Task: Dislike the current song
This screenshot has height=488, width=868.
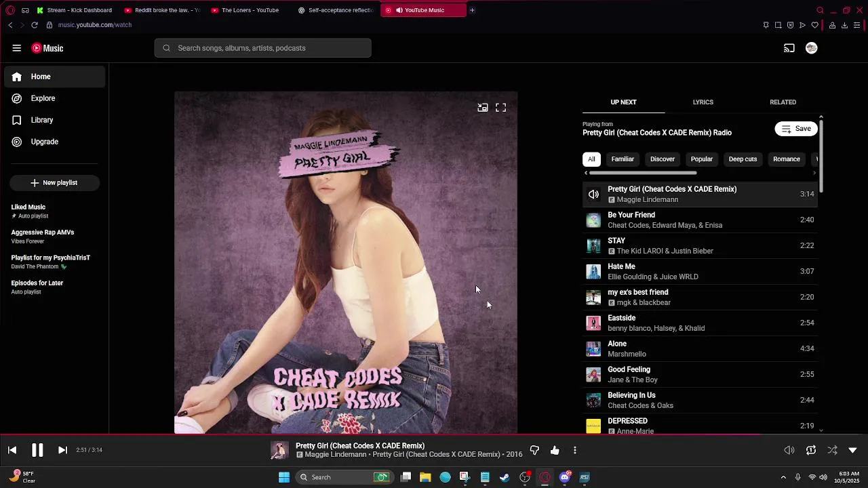Action: pyautogui.click(x=534, y=450)
